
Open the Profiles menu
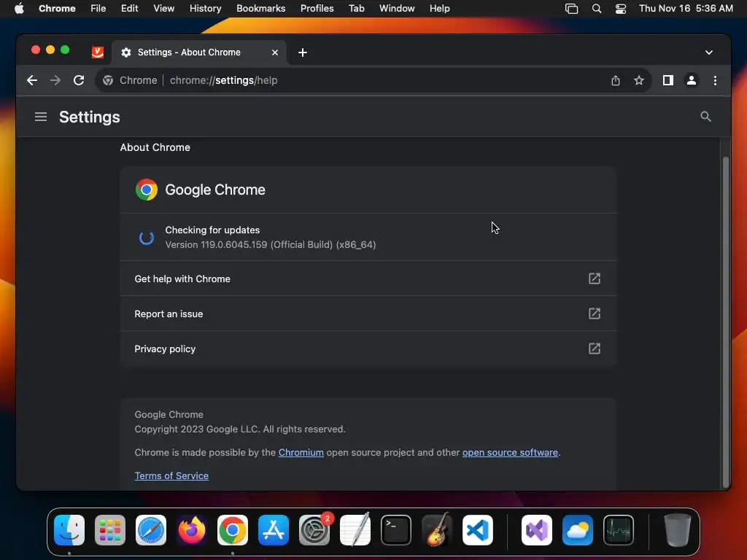click(x=317, y=9)
